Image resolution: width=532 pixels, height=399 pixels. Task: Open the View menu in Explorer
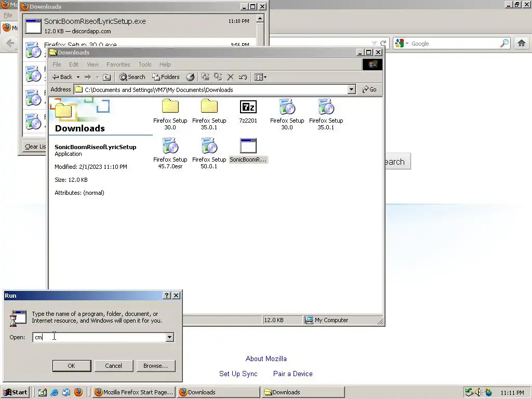pyautogui.click(x=92, y=64)
